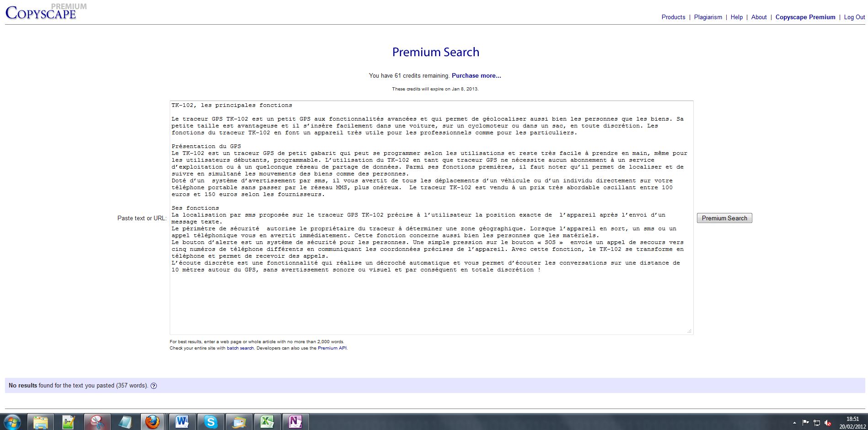The height and width of the screenshot is (430, 868).
Task: Open Skype from the taskbar
Action: coord(210,422)
